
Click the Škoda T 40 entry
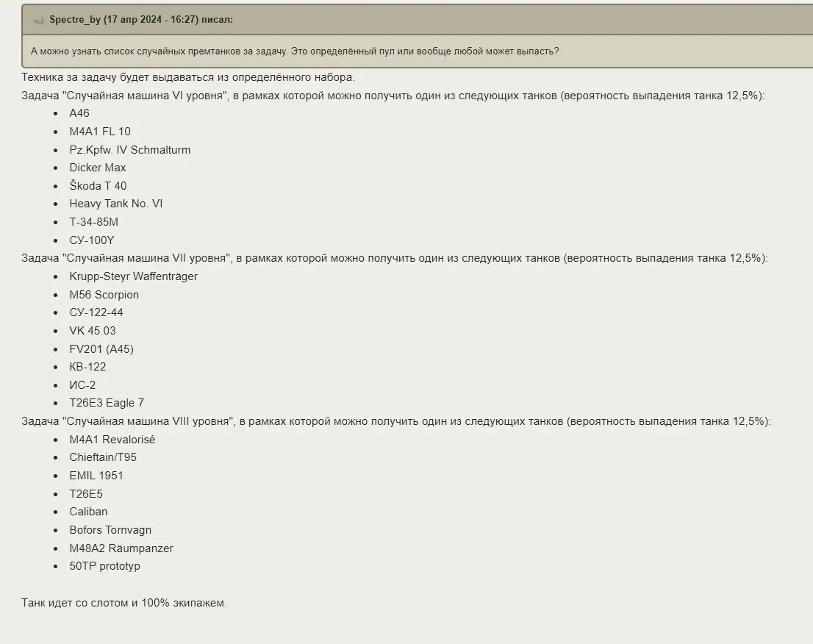[98, 186]
